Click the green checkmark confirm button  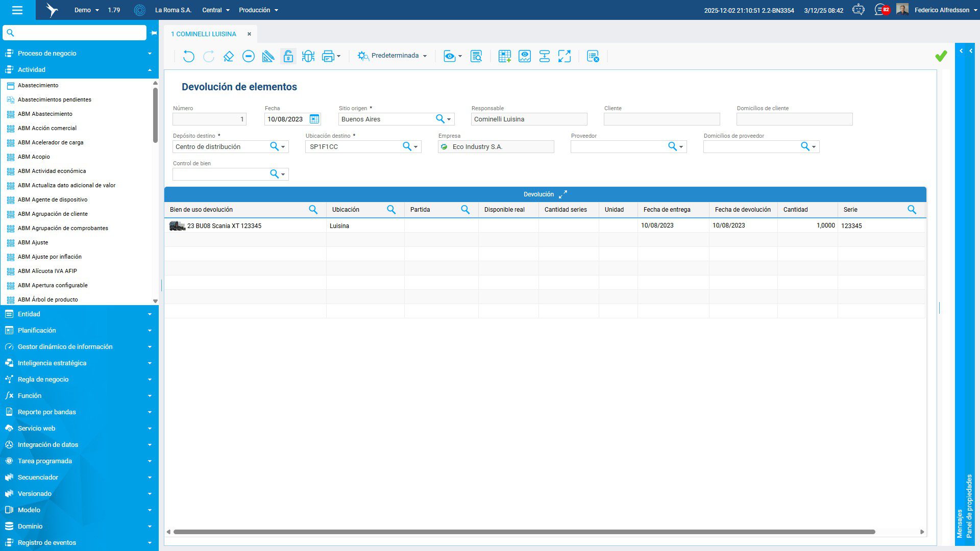tap(941, 56)
